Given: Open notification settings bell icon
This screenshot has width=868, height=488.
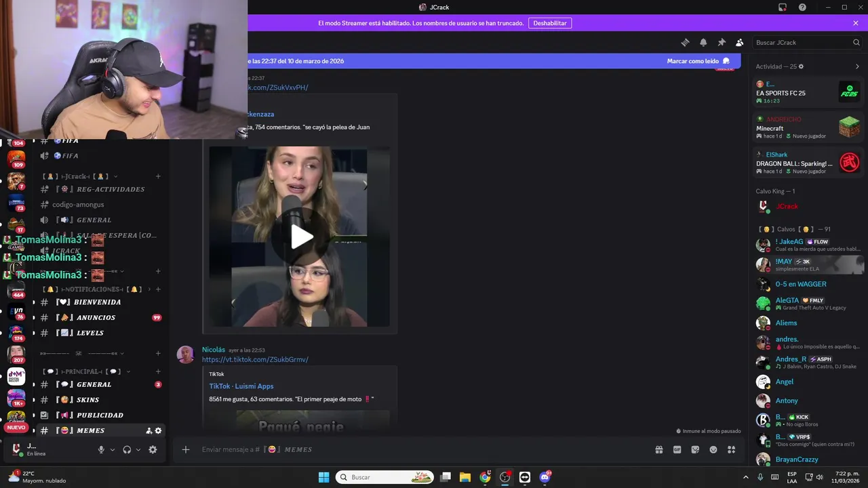Looking at the screenshot, I should pos(703,42).
